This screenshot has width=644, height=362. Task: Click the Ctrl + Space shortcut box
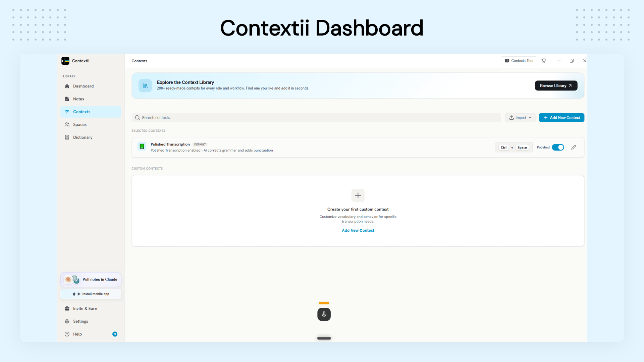click(x=513, y=147)
